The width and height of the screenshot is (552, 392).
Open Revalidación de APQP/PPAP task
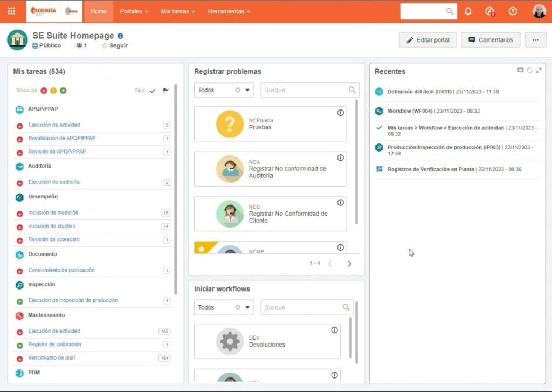click(x=62, y=138)
